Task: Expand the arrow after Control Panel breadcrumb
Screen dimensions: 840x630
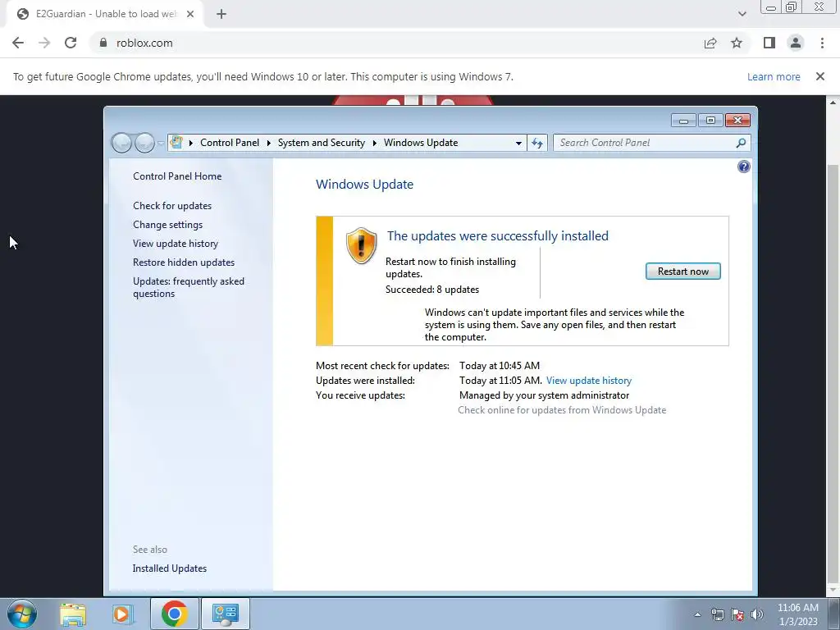Action: pos(269,143)
